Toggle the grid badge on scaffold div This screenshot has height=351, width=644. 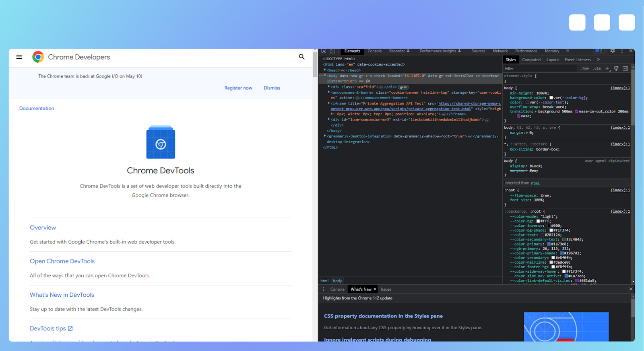click(403, 87)
